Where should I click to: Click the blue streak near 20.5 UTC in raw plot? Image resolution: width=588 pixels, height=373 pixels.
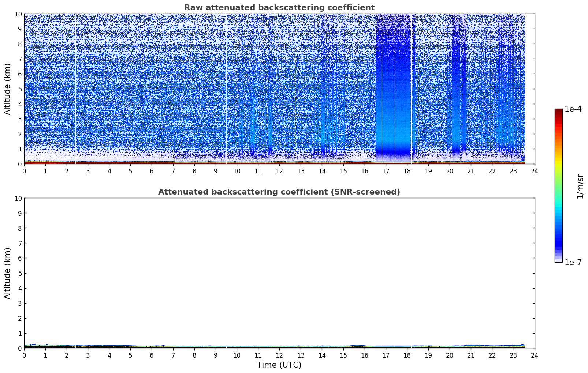coord(458,91)
